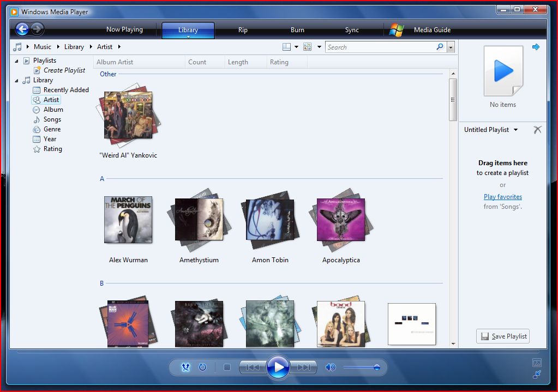Click the Windows logo icon near Media Guide
The height and width of the screenshot is (392, 558).
pos(396,30)
